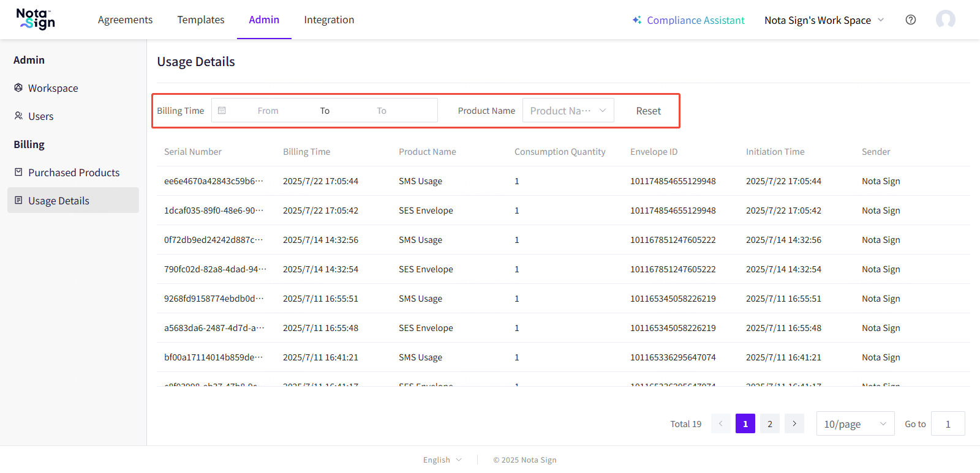The image size is (980, 473).
Task: Click the Workspace sidebar icon
Action: (x=18, y=88)
